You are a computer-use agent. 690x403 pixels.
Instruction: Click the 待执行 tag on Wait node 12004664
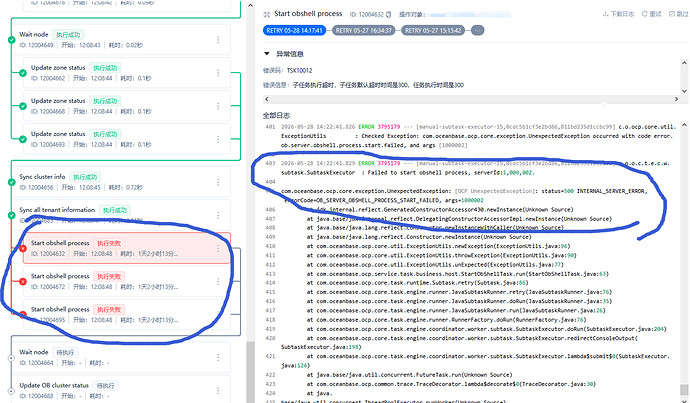click(x=65, y=352)
